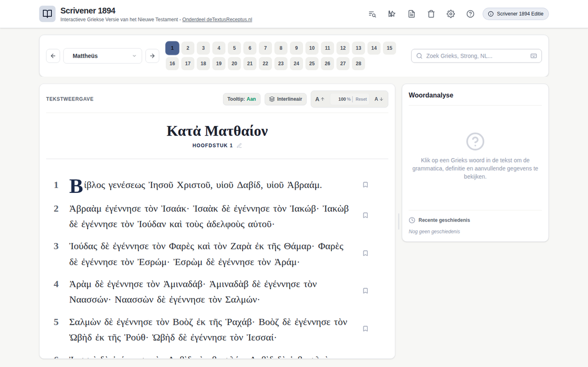Viewport: 588px width, 367px height.
Task: Select chapter 22
Action: point(266,64)
